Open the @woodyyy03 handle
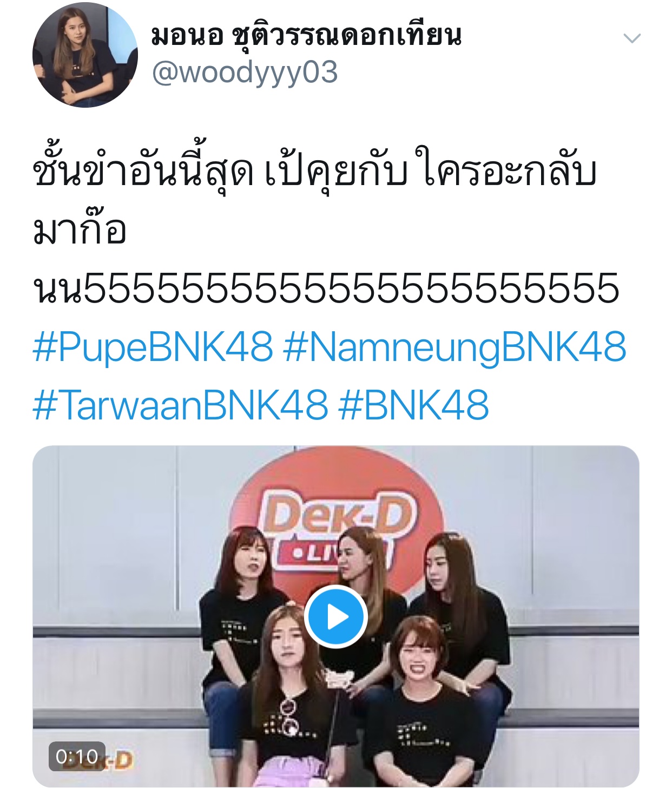This screenshot has width=672, height=788. pyautogui.click(x=245, y=73)
